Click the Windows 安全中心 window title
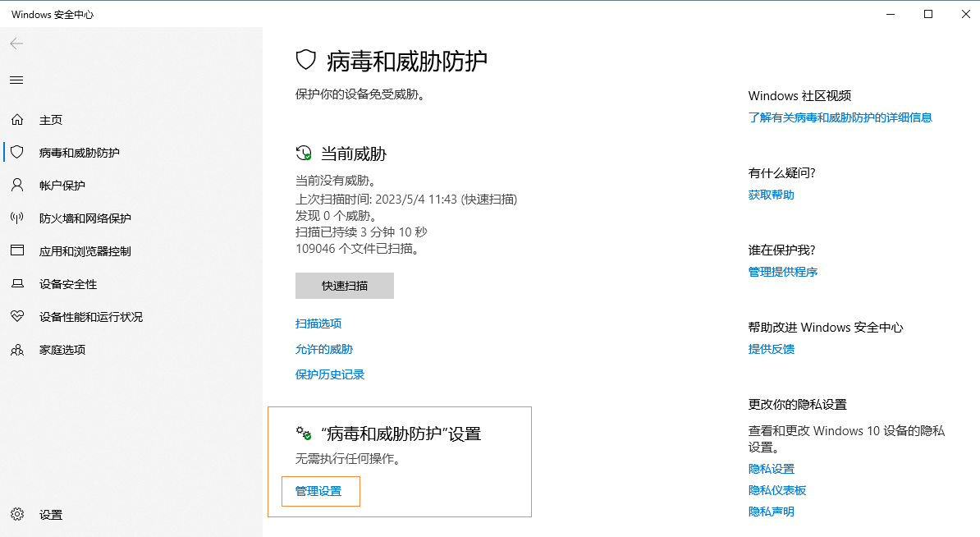Screen dimensions: 980x537 53,15
